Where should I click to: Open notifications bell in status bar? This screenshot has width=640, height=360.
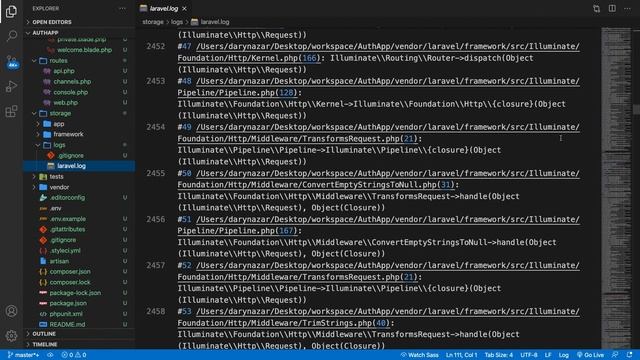click(629, 355)
